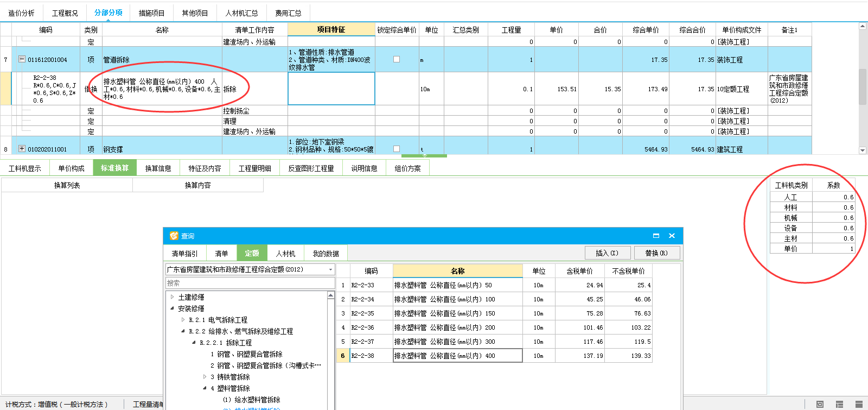Screen dimensions: 868x410
Task: Collapse 4 塑料管拆除 node
Action: coord(205,388)
